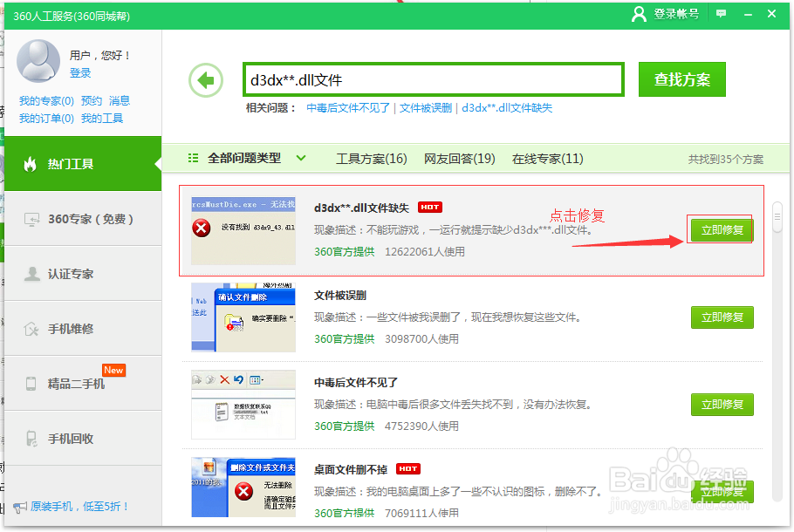Open 我的工具 link
This screenshot has width=794, height=532.
click(x=102, y=119)
